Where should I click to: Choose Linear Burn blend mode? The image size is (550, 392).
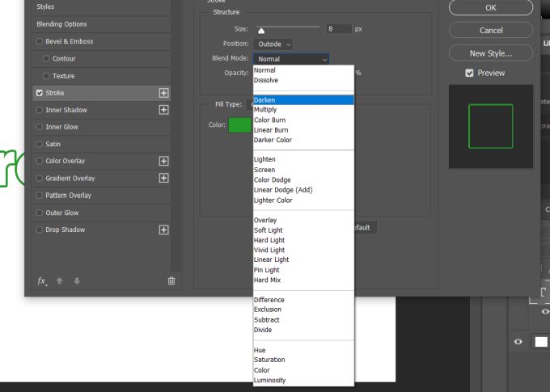[x=303, y=130]
